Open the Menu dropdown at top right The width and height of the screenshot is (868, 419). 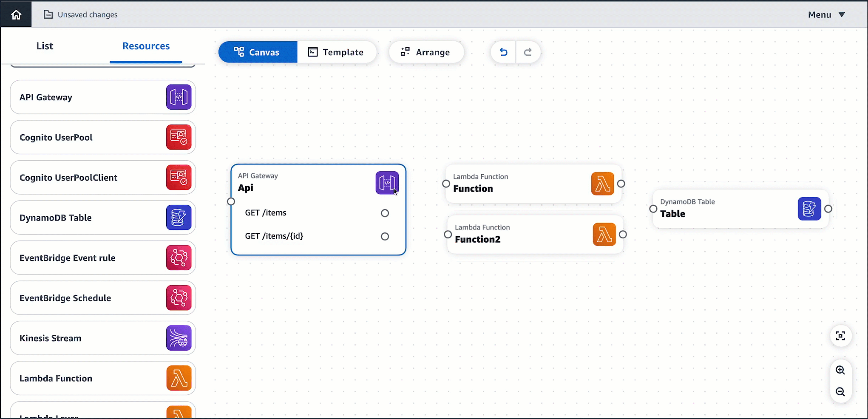click(826, 14)
